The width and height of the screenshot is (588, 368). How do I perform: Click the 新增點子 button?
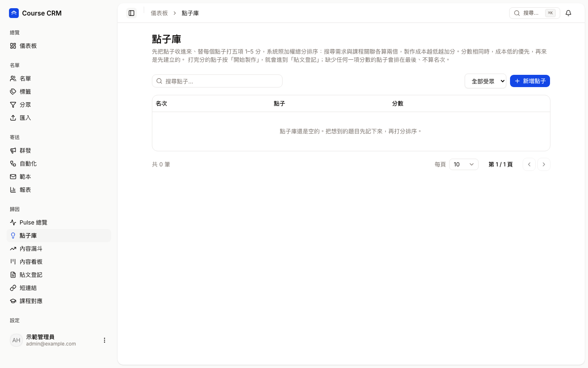(x=530, y=81)
